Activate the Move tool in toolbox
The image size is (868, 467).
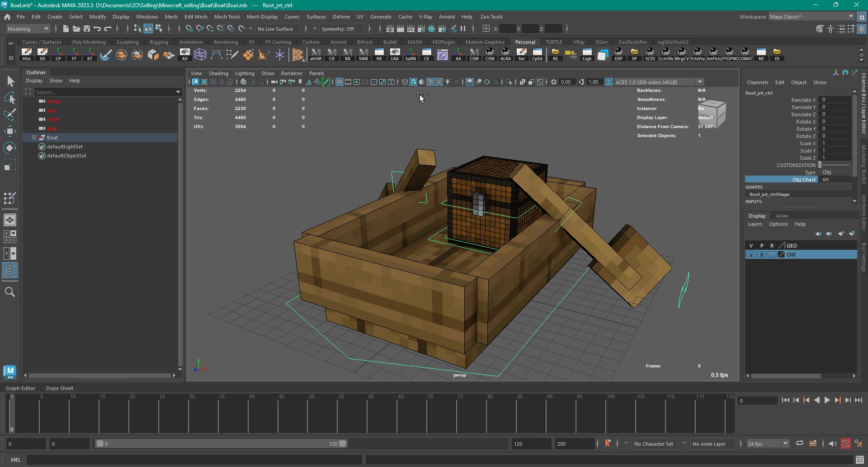click(x=10, y=131)
